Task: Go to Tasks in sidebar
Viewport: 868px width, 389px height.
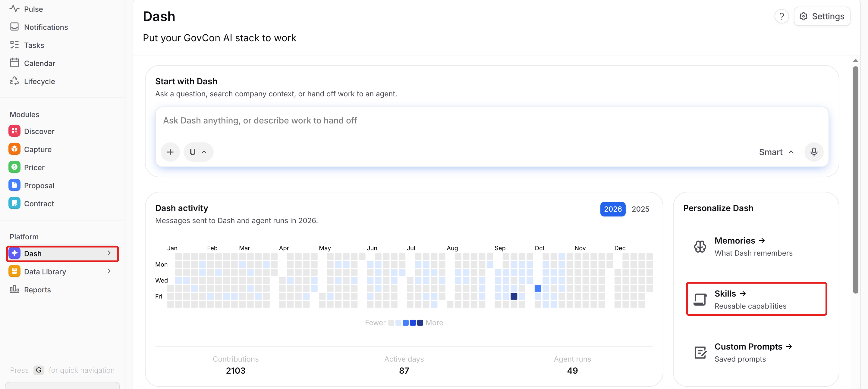Action: tap(34, 45)
